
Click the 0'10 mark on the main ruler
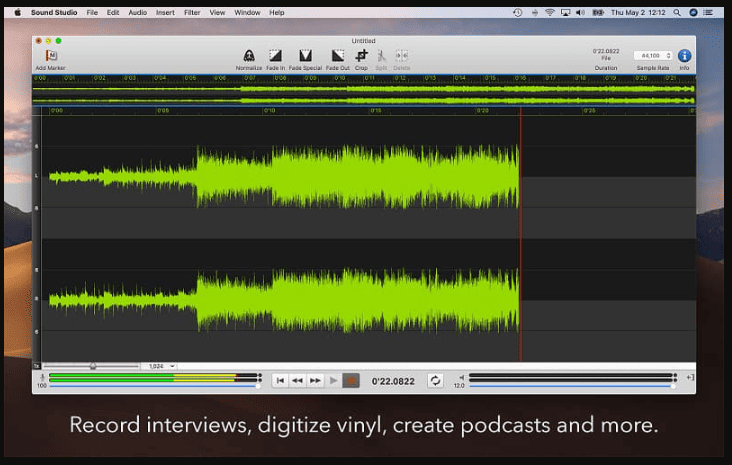pyautogui.click(x=269, y=111)
